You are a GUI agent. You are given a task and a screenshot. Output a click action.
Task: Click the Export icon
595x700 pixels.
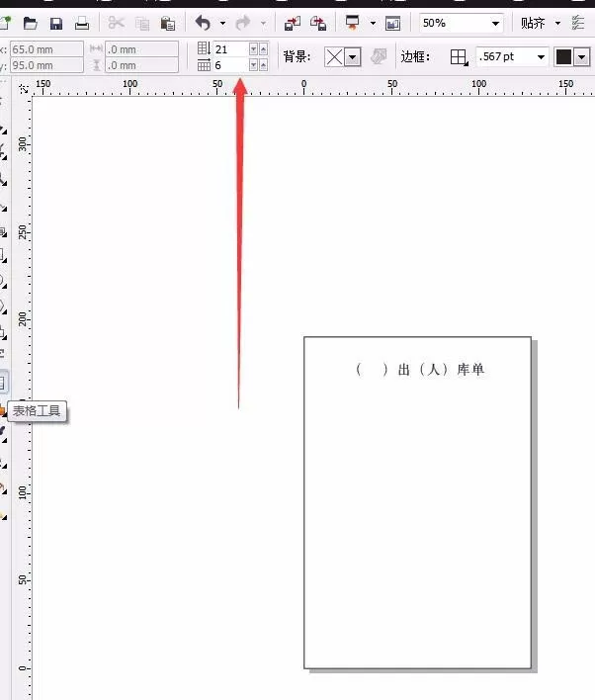coord(318,23)
